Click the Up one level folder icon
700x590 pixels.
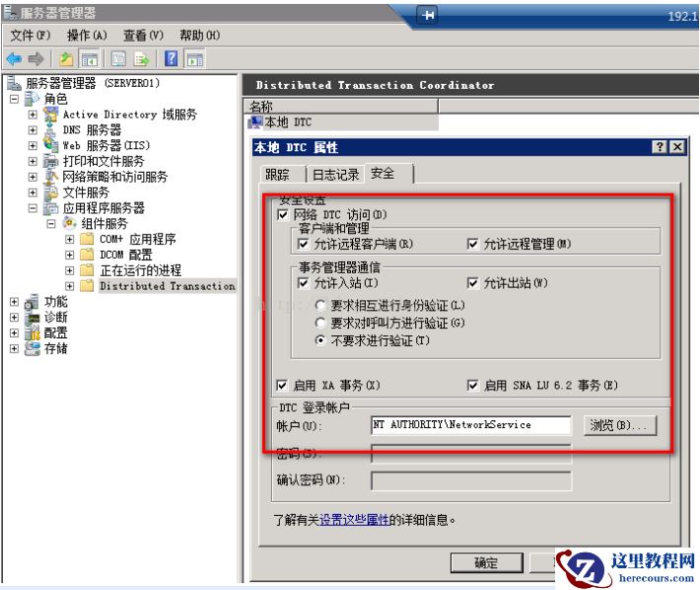pos(66,58)
